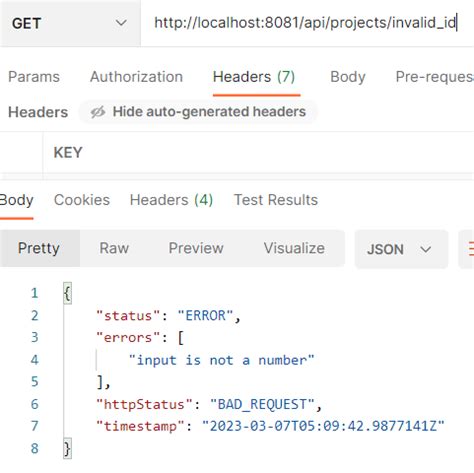Image resolution: width=474 pixels, height=473 pixels.
Task: Click the crossed-eye icon beside Hide auto-generated headers
Action: pyautogui.click(x=98, y=112)
